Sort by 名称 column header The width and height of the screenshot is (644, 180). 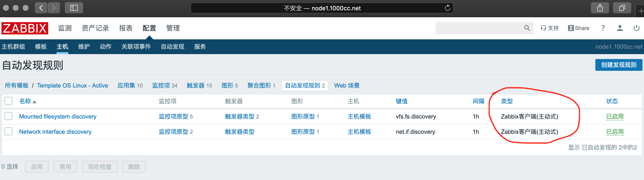click(x=25, y=101)
